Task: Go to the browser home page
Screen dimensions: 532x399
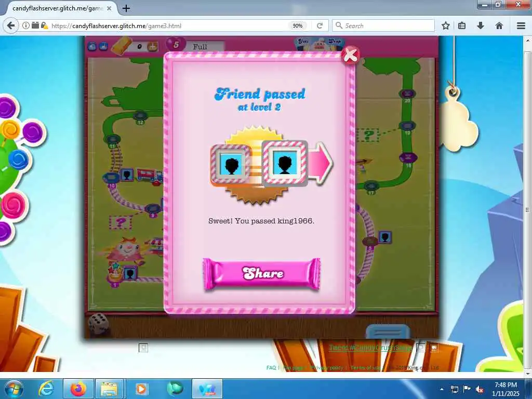Action: pos(499,26)
